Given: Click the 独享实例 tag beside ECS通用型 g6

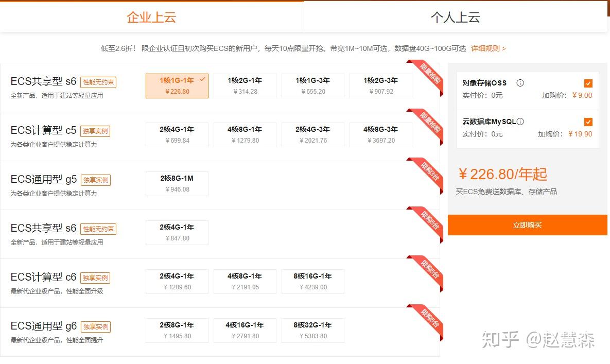Looking at the screenshot, I should (x=96, y=326).
